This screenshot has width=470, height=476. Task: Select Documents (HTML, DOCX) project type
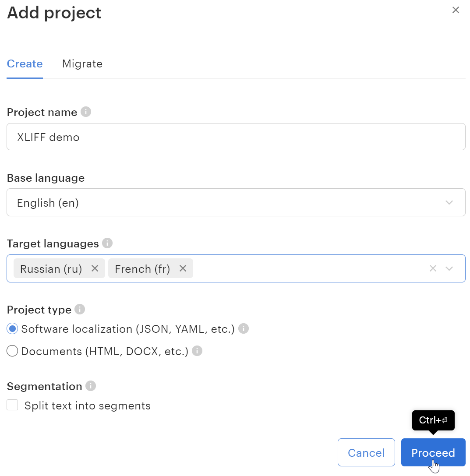pyautogui.click(x=12, y=351)
